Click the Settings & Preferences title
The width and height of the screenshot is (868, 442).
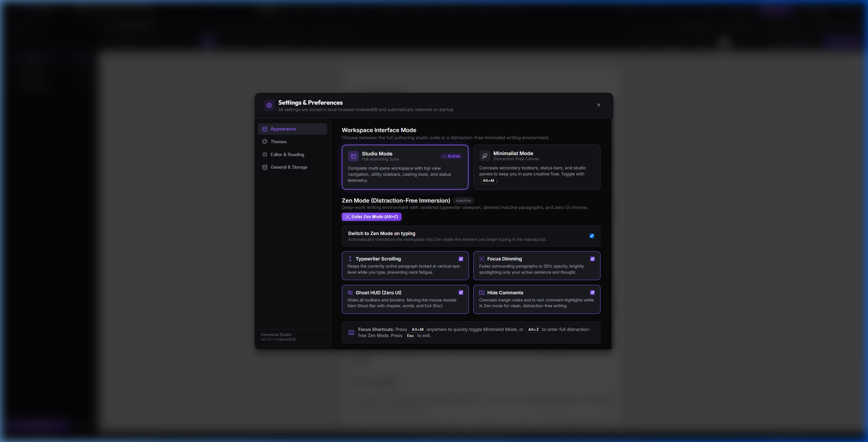pos(311,103)
